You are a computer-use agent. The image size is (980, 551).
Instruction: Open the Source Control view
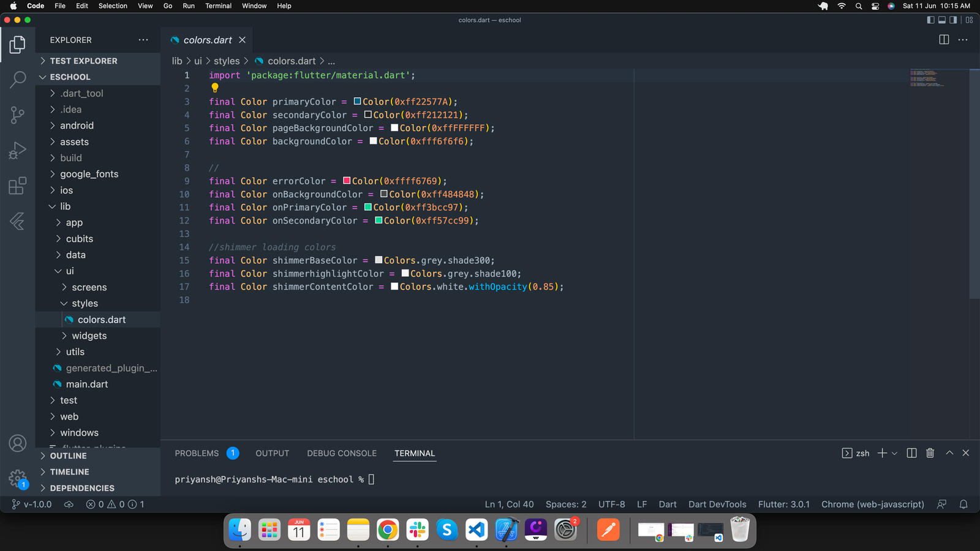coord(18,114)
